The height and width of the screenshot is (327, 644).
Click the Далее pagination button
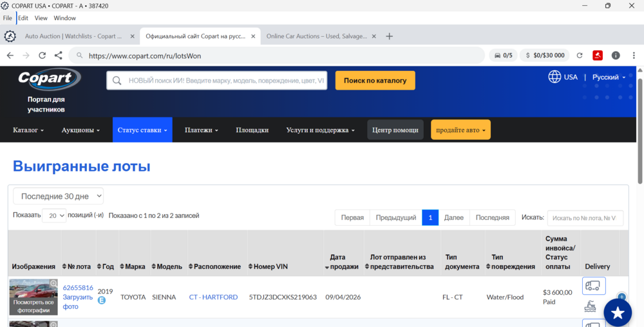coord(454,217)
